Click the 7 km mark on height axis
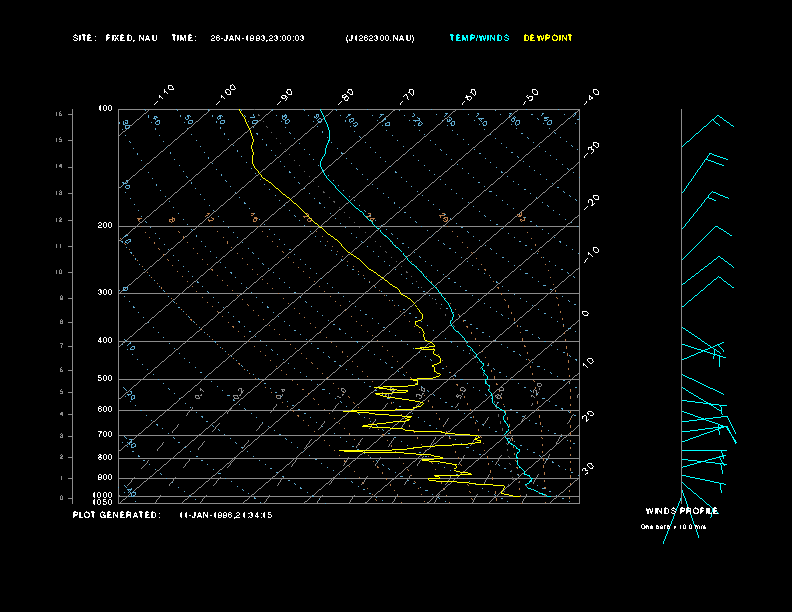792x612 pixels. (x=62, y=346)
